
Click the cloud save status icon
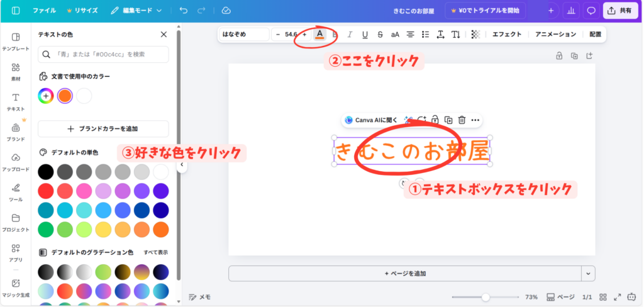pos(226,11)
